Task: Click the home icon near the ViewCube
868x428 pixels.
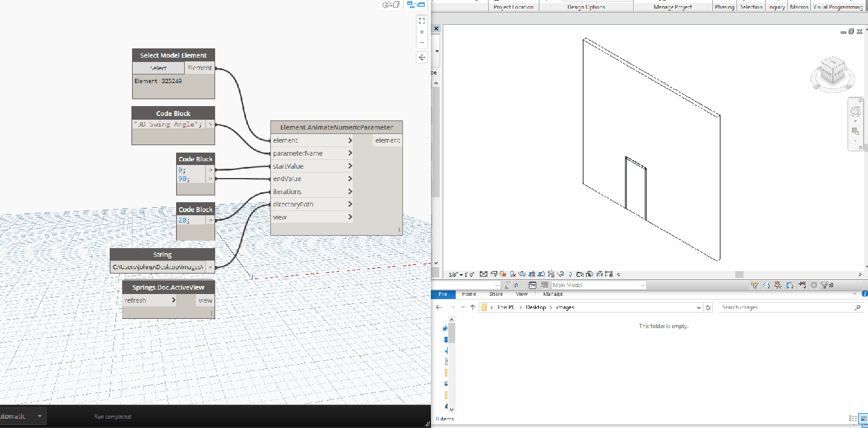Action: [x=814, y=57]
